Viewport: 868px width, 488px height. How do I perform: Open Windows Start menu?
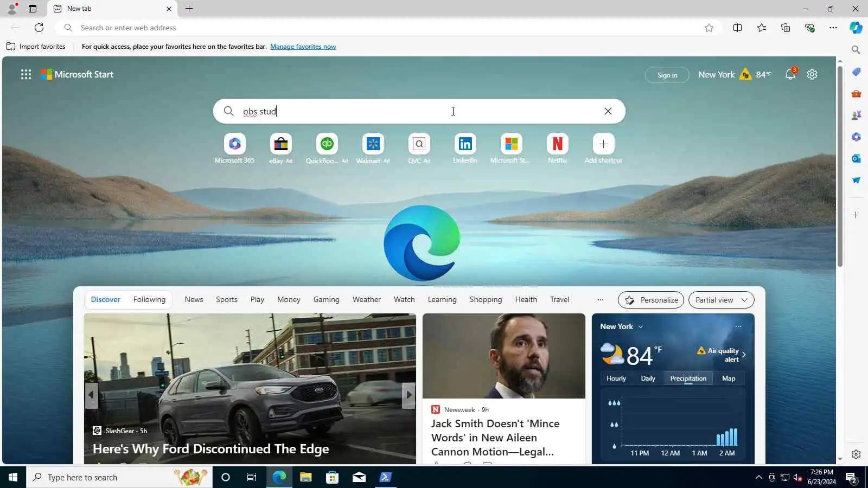point(13,477)
